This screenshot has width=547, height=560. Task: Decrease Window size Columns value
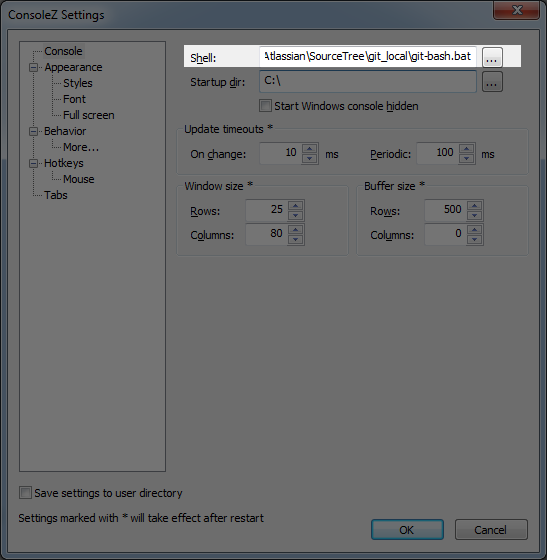tap(295, 239)
